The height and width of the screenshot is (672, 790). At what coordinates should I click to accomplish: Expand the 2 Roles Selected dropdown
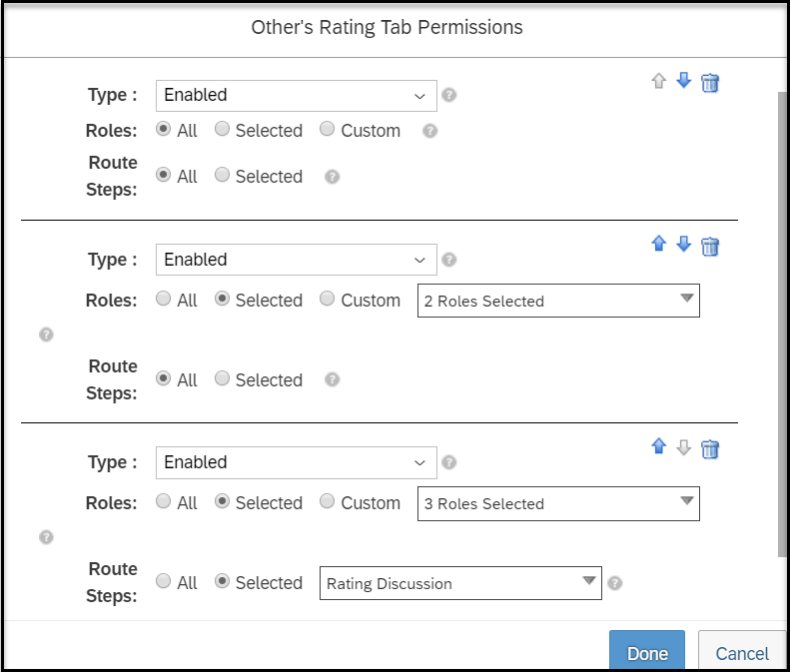558,301
